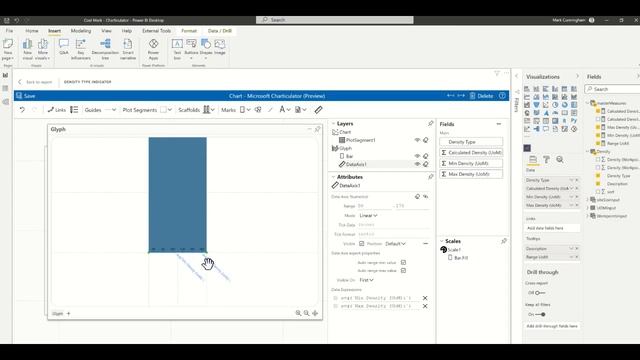Open the Data / Drill ribbon tab
640x360 pixels.
point(220,31)
